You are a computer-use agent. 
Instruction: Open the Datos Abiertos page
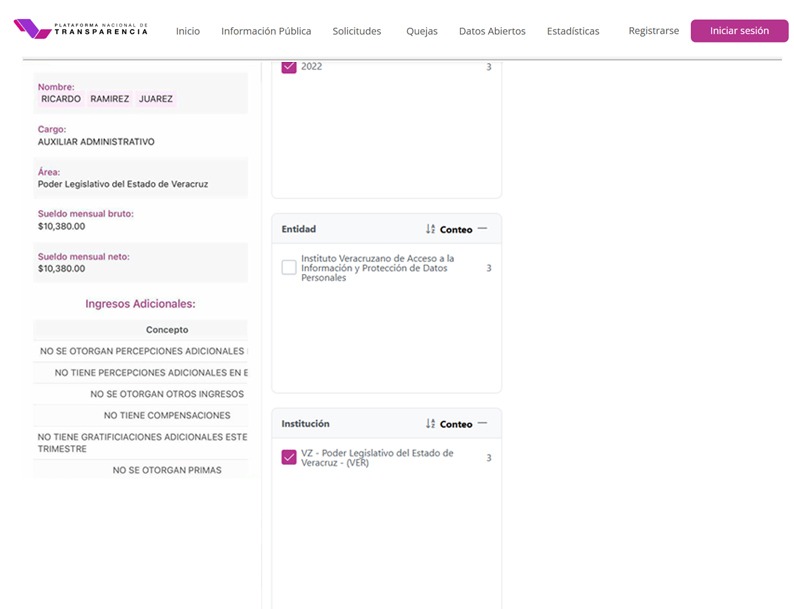492,31
